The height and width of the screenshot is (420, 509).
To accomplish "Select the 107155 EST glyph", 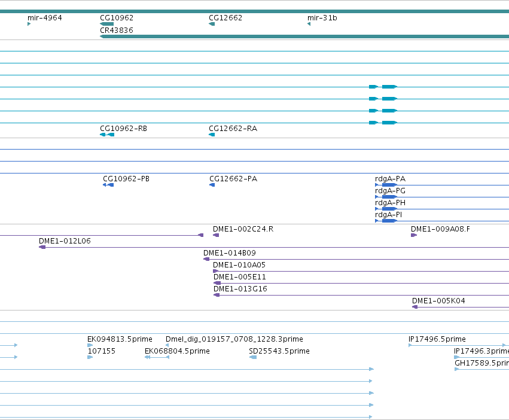I will click(x=90, y=357).
